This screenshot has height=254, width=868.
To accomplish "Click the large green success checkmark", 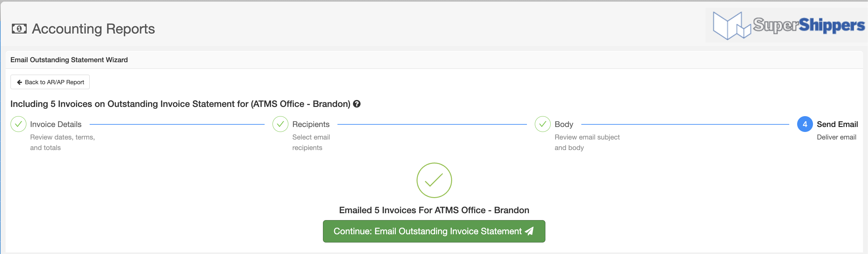I will click(434, 180).
